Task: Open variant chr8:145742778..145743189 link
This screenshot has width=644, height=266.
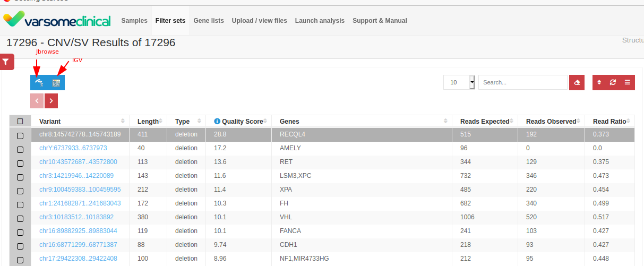Action: 80,134
